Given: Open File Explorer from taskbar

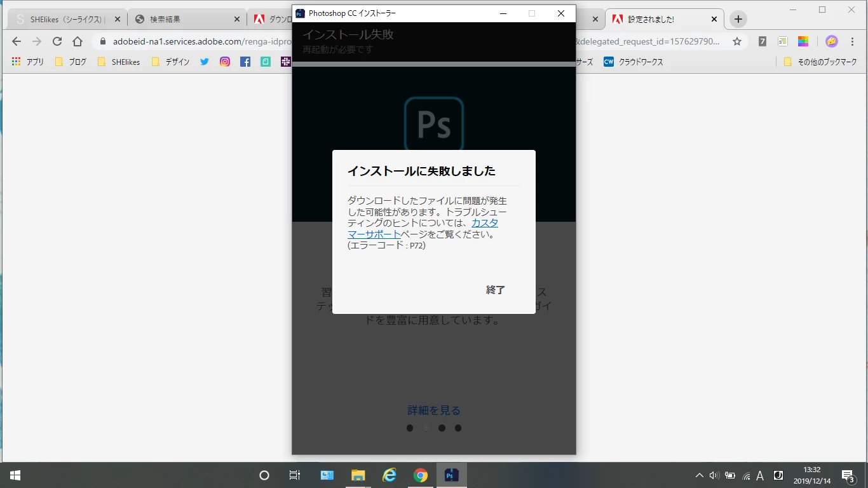Looking at the screenshot, I should (358, 475).
